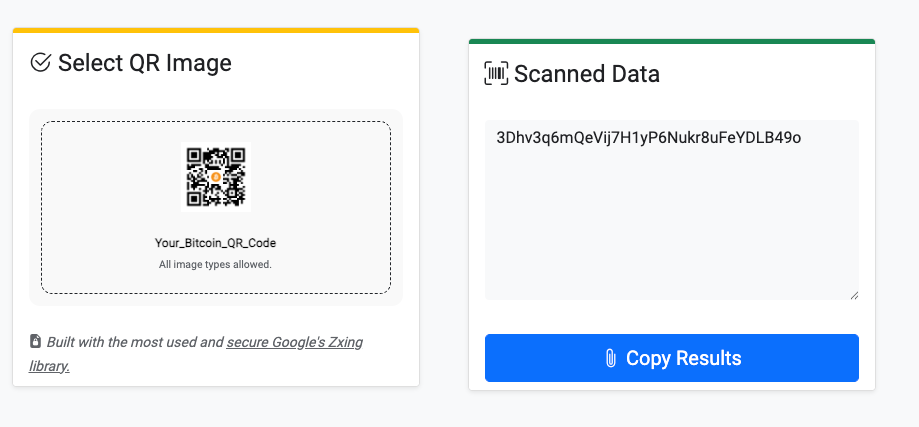The image size is (919, 427).
Task: Select the uploaded QR code thumbnail
Action: point(215,176)
